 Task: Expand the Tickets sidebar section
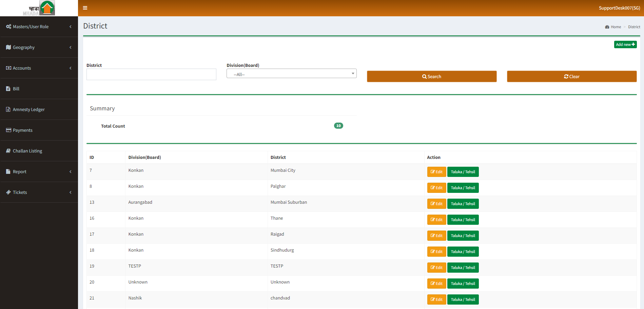coord(39,192)
